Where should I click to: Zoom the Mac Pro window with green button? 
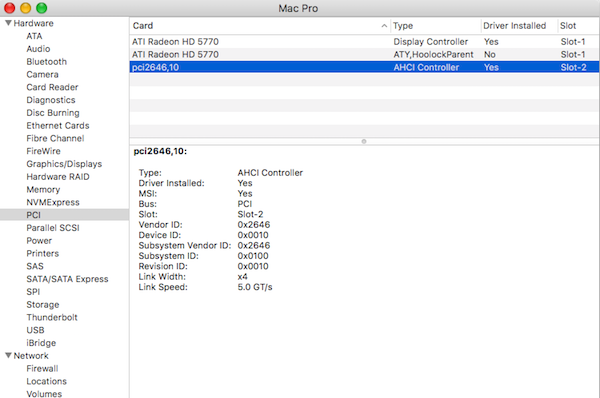pyautogui.click(x=41, y=8)
